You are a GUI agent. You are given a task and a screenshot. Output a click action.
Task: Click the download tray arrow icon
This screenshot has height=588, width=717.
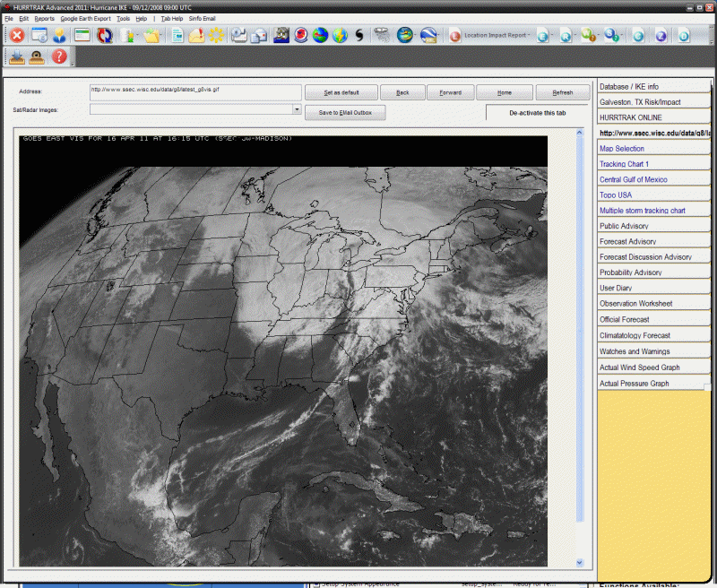click(x=17, y=57)
